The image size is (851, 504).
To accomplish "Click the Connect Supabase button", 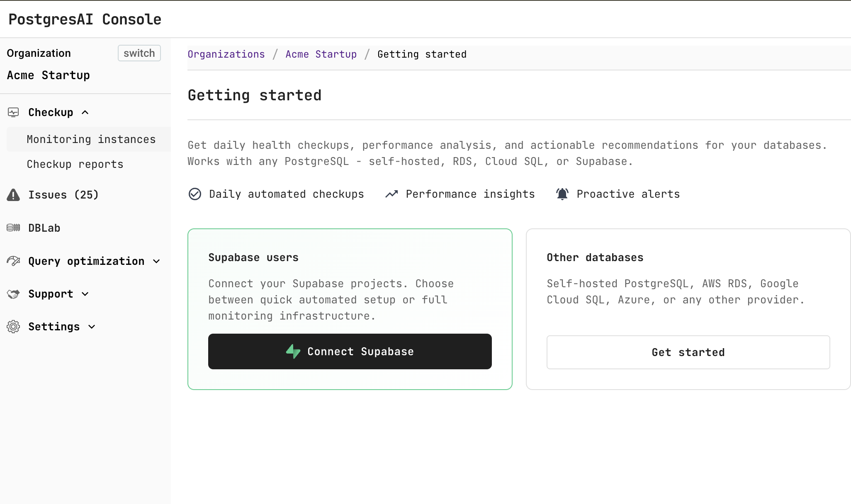I will [x=350, y=351].
